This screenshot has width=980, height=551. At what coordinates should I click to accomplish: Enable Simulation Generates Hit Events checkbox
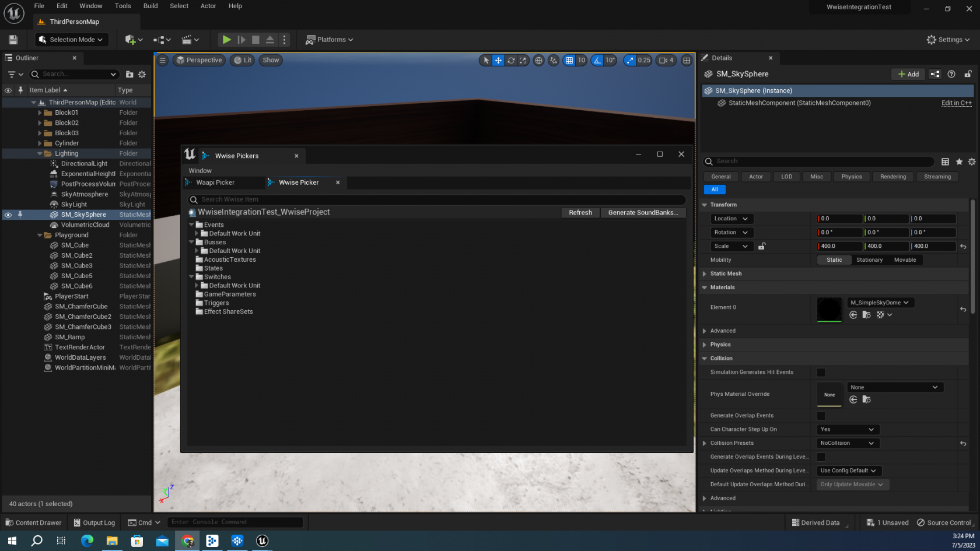pos(821,372)
